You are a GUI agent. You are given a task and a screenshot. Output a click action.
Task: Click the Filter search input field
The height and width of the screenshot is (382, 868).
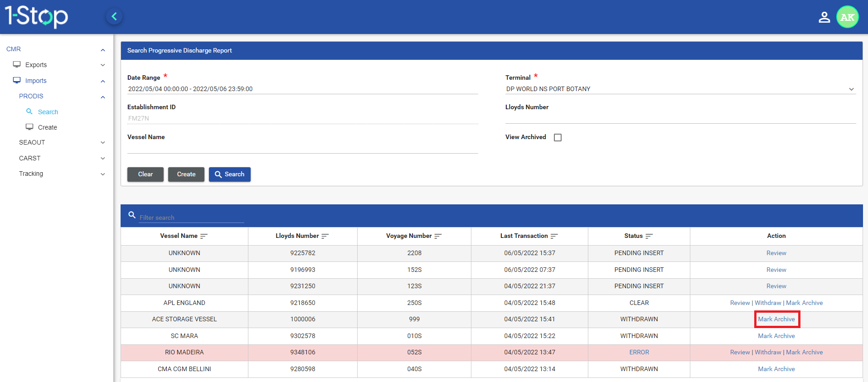pos(191,218)
